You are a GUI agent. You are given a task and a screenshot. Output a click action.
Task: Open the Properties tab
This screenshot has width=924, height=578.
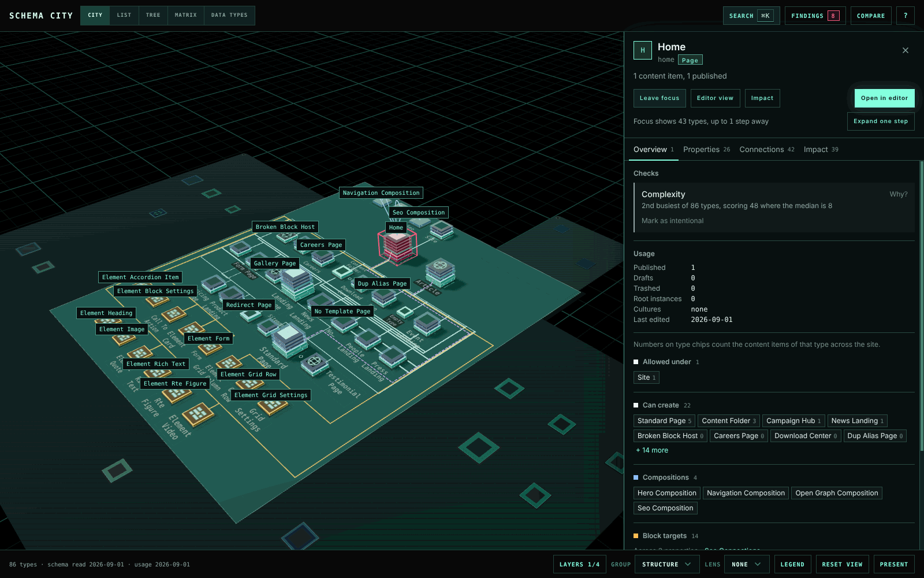click(x=706, y=149)
